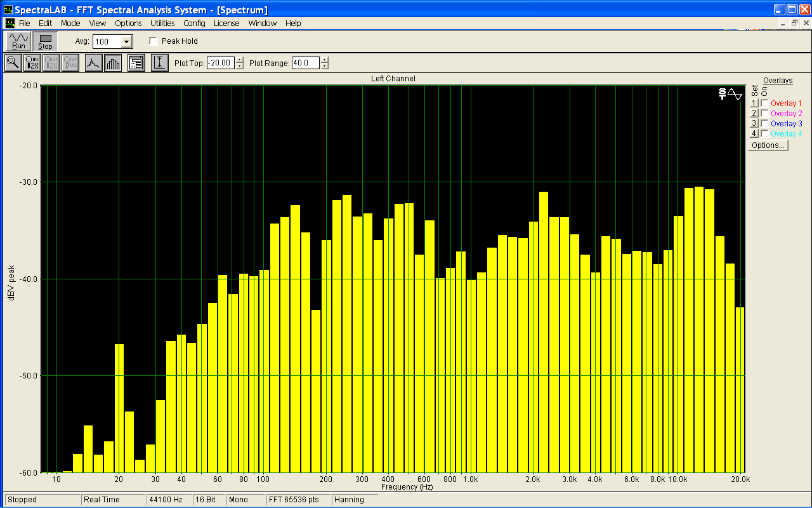Open the Edit menu

tap(45, 23)
